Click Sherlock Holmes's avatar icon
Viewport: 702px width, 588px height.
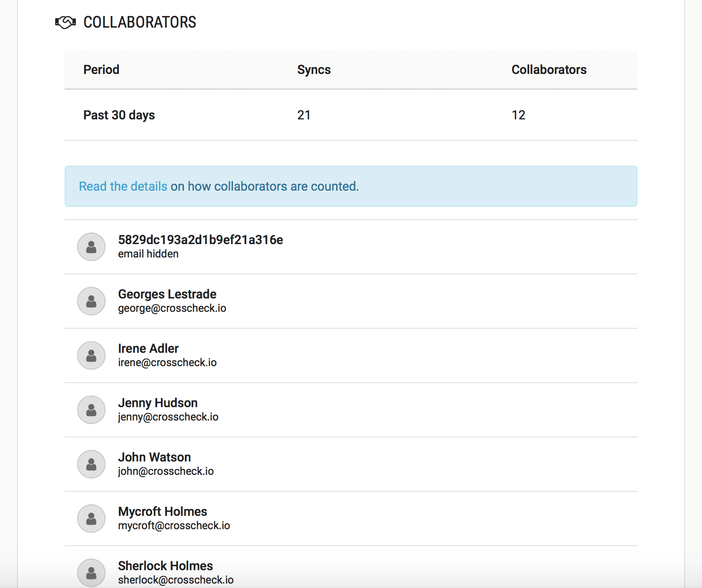point(91,573)
